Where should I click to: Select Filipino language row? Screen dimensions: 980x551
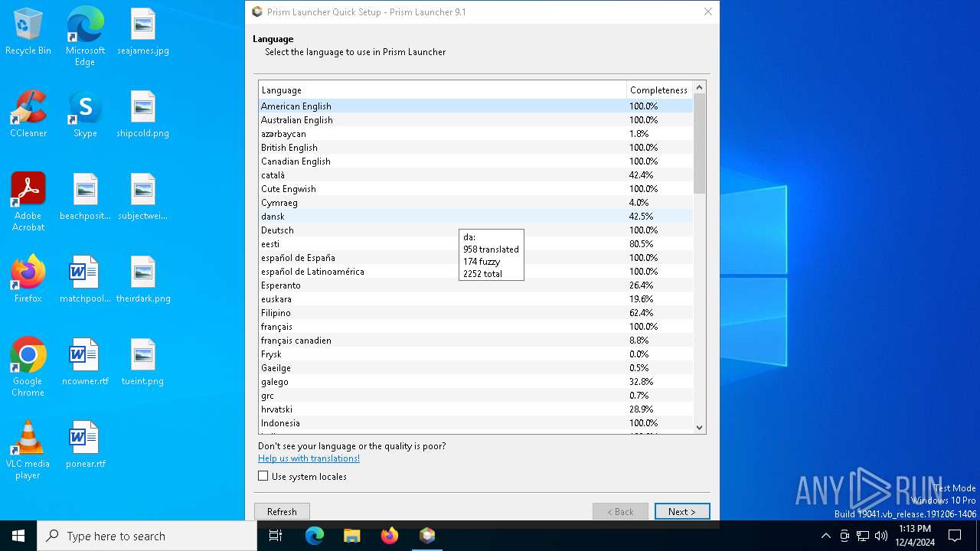point(475,313)
